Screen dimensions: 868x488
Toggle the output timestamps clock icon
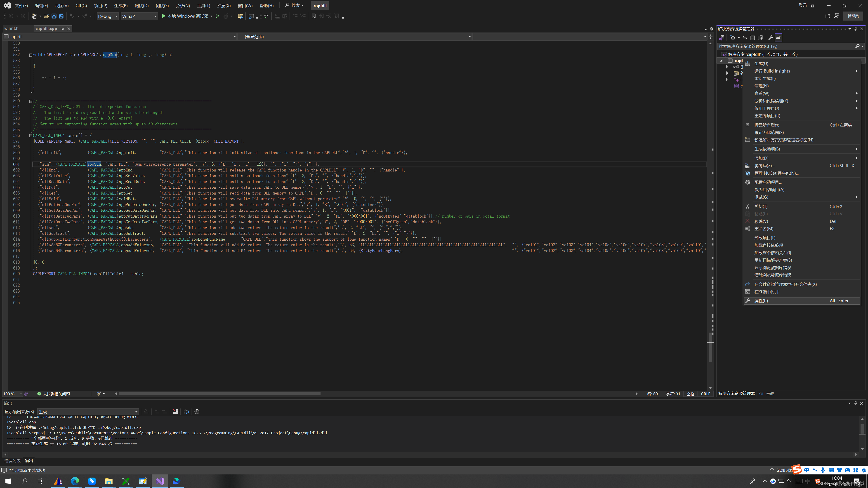click(x=197, y=412)
